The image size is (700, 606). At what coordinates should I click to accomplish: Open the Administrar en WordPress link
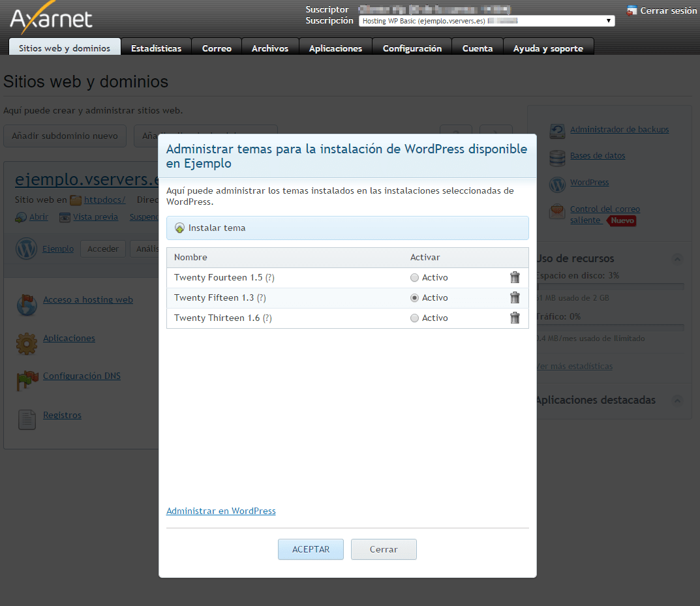click(221, 511)
